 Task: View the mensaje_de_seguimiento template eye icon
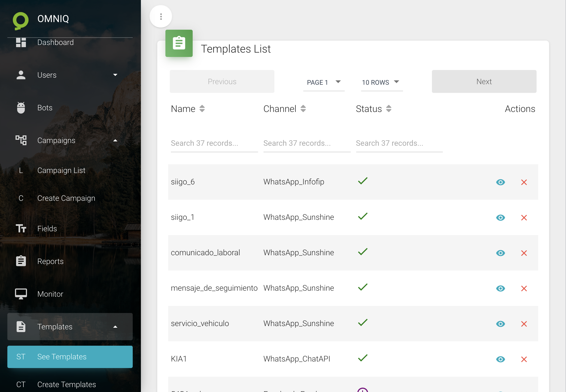tap(500, 288)
